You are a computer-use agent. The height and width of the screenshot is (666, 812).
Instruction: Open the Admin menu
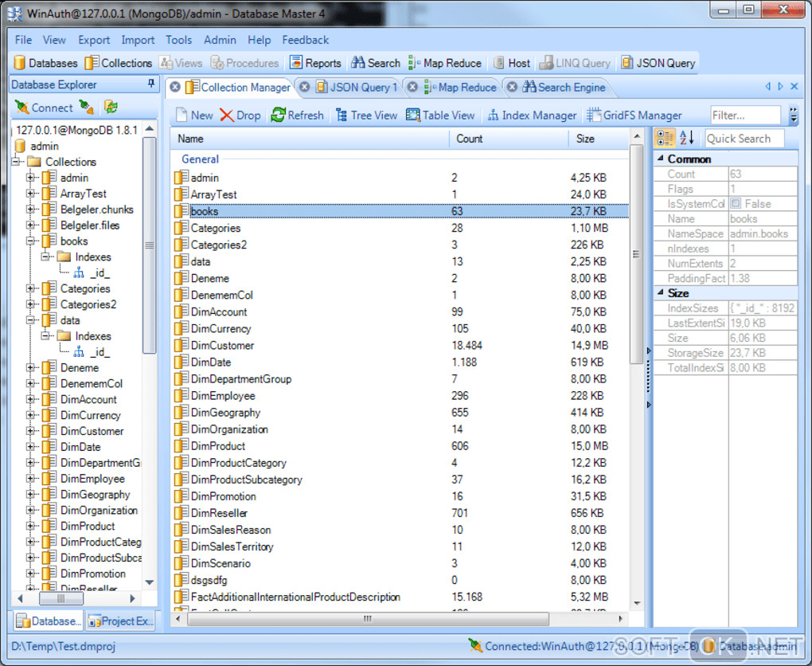[x=220, y=40]
